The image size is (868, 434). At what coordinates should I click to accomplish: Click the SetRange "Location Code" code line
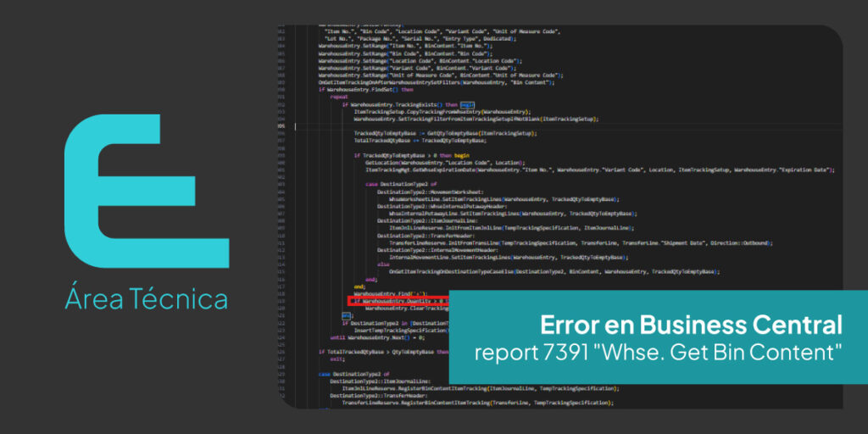(x=420, y=60)
